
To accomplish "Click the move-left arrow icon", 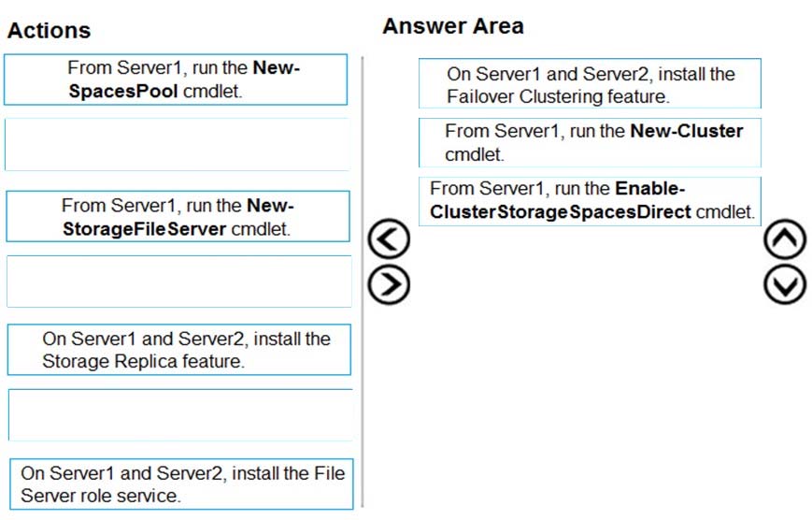I will click(x=389, y=239).
